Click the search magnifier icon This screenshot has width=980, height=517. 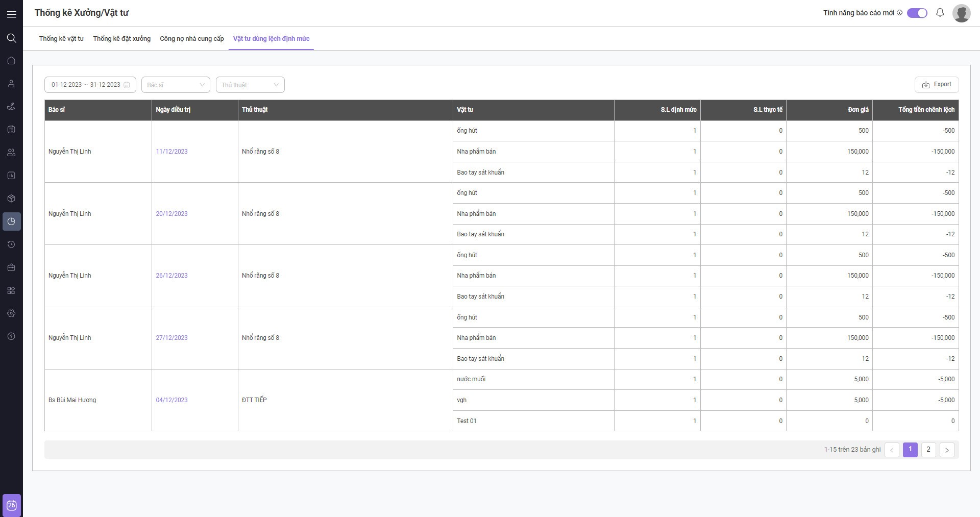tap(11, 38)
